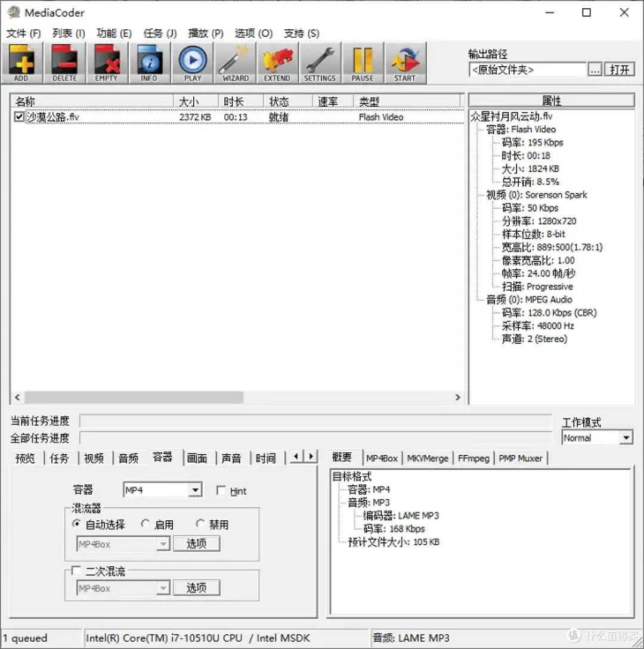Image resolution: width=644 pixels, height=649 pixels.
Task: Open the EXTEND toolbar icon
Action: [x=277, y=63]
